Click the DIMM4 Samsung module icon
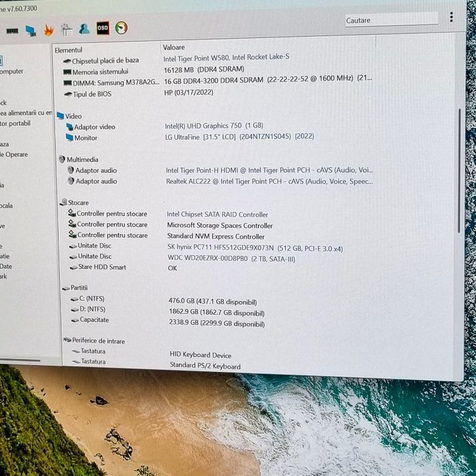Image resolution: width=476 pixels, height=476 pixels. click(68, 83)
